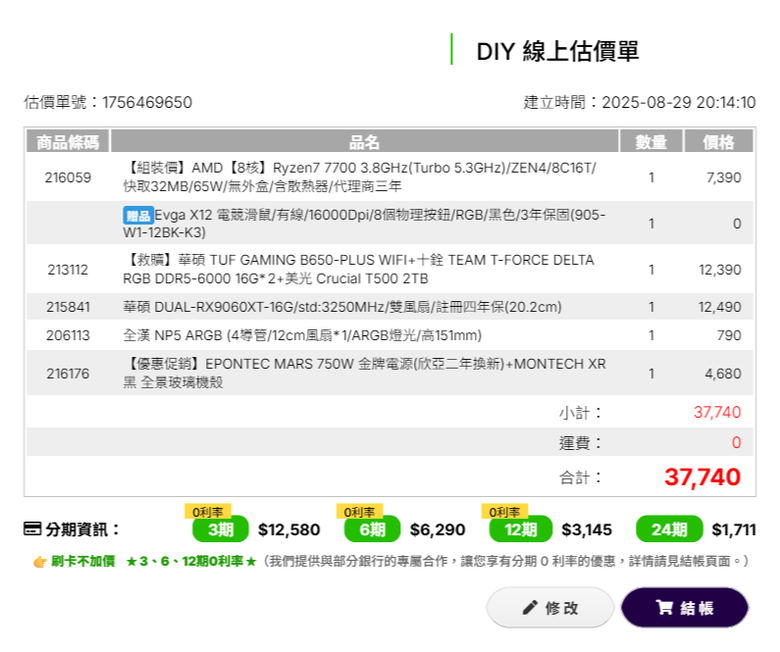
Task: Select the 12期 installment badge
Action: coord(521,529)
